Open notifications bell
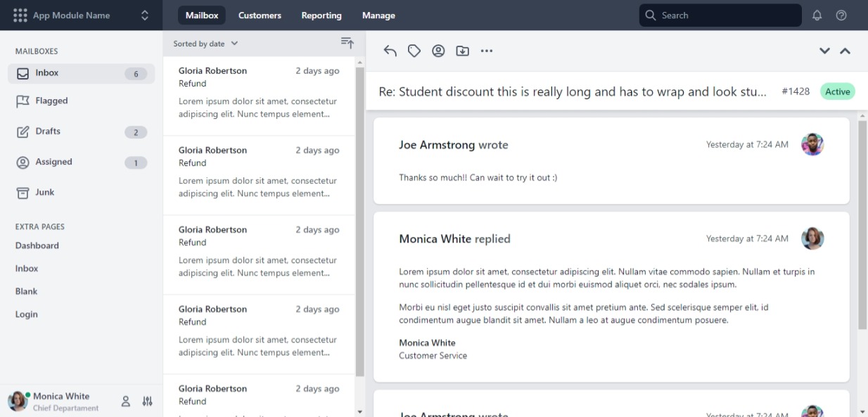 [817, 15]
